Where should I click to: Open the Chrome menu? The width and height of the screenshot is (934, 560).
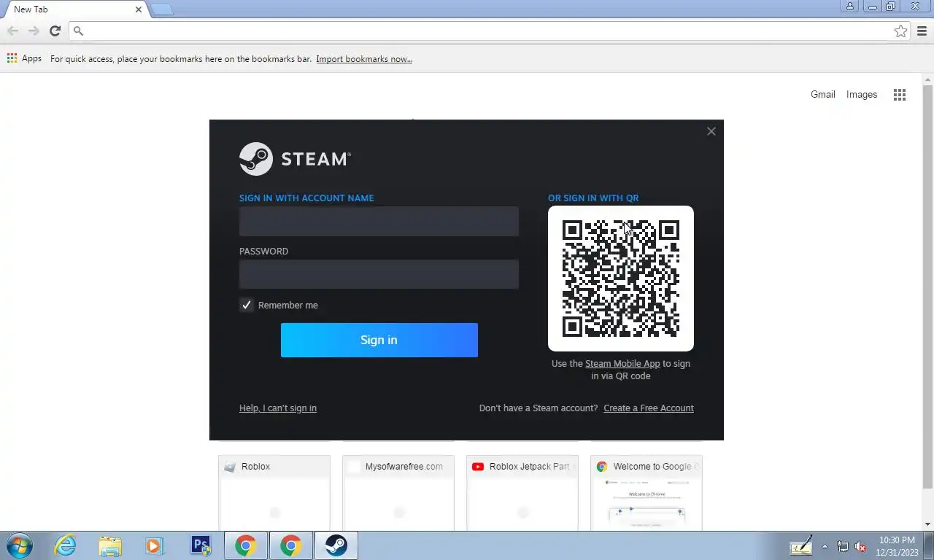922,31
